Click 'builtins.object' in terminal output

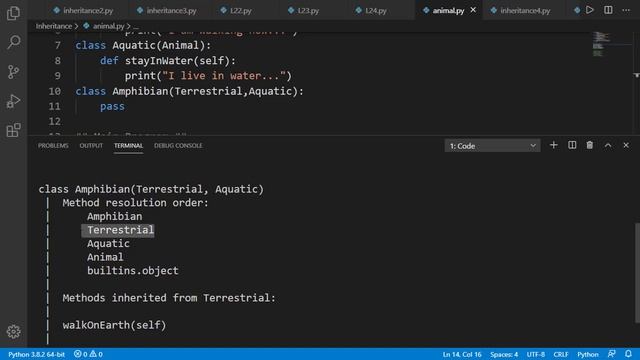coord(133,271)
